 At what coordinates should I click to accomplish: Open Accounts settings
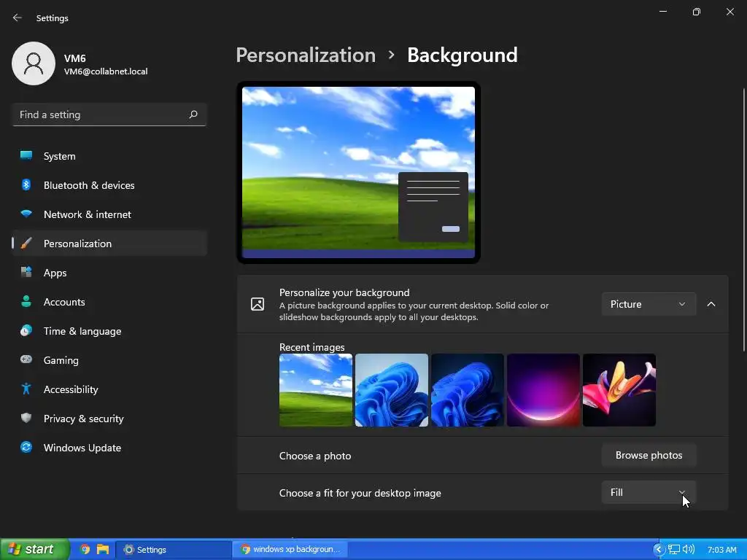[109, 302]
